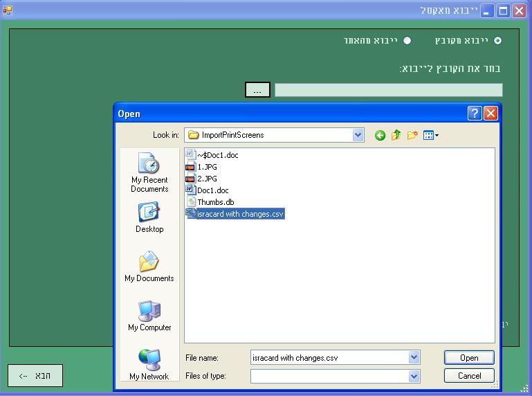Viewport: 532px width, 396px height.
Task: Select the import-from-file radio button
Action: pyautogui.click(x=497, y=41)
